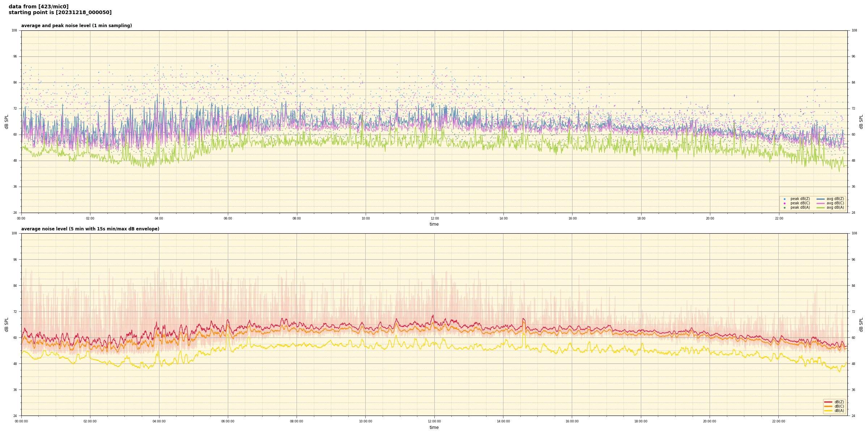868x434 pixels.
Task: Click the 22:00 tick label on top chart
Action: pyautogui.click(x=779, y=218)
